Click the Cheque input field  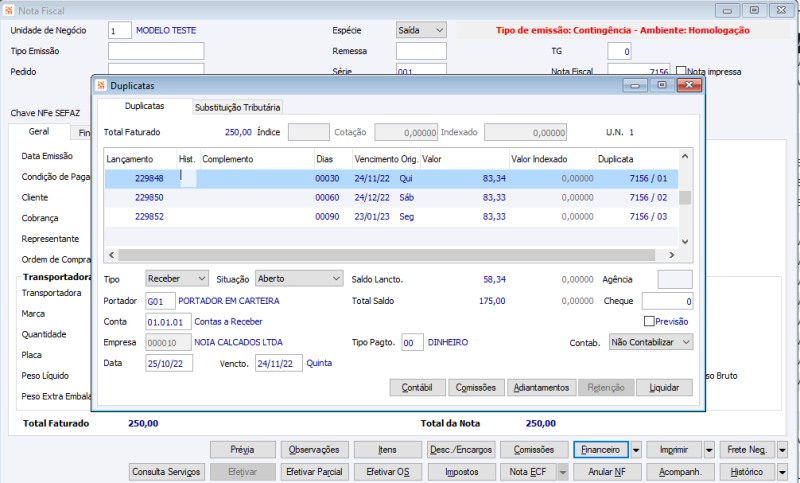point(666,301)
